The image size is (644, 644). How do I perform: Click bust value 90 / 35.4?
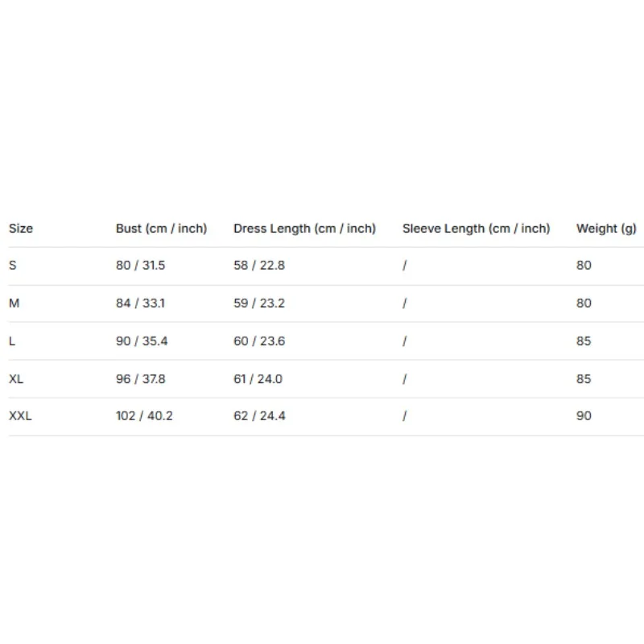click(x=142, y=341)
